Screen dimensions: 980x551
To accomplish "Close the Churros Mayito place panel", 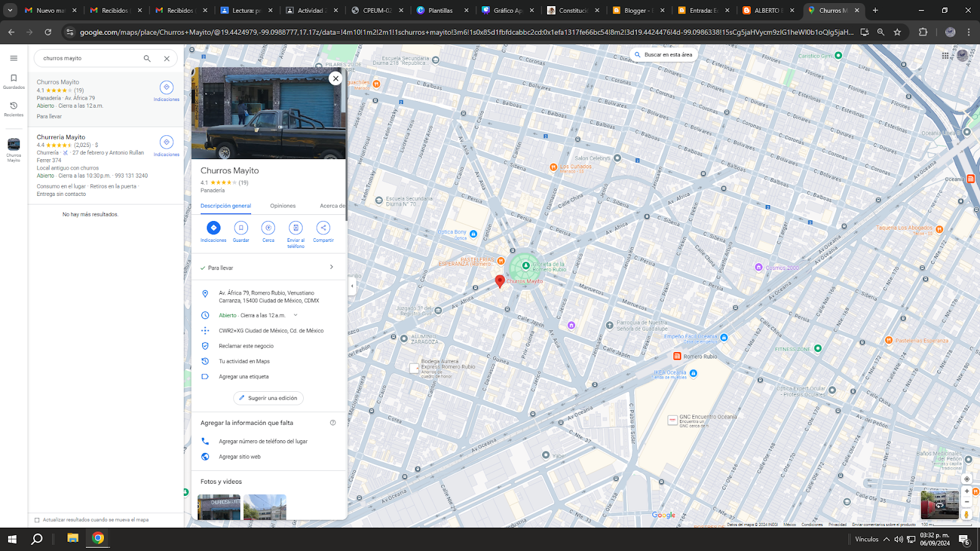I will tap(336, 78).
